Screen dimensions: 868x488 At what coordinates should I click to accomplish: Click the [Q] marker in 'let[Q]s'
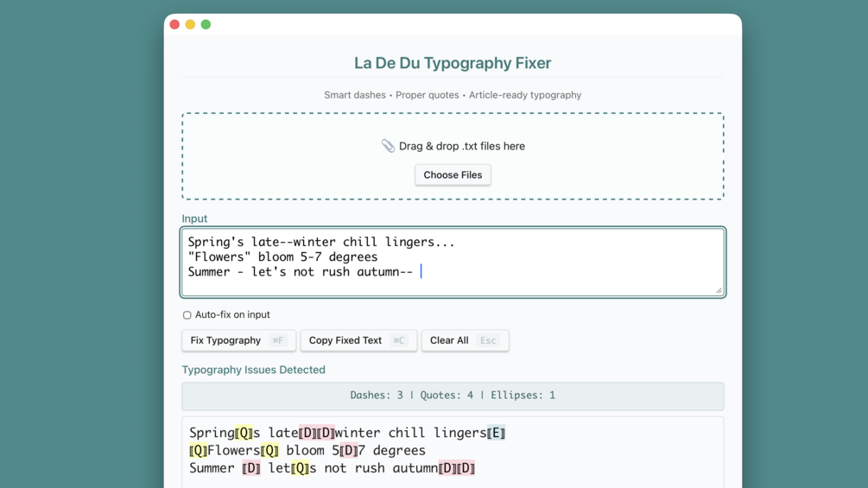point(300,468)
